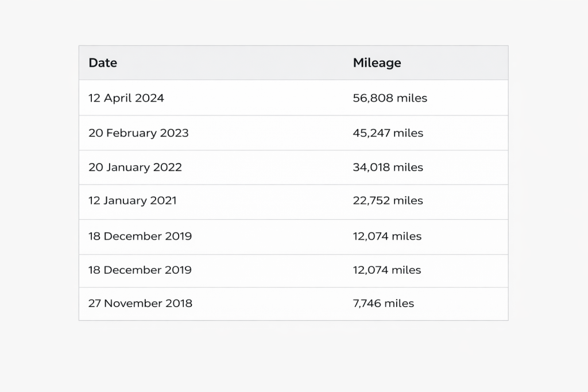Click the row showing 45,247 miles

[294, 133]
